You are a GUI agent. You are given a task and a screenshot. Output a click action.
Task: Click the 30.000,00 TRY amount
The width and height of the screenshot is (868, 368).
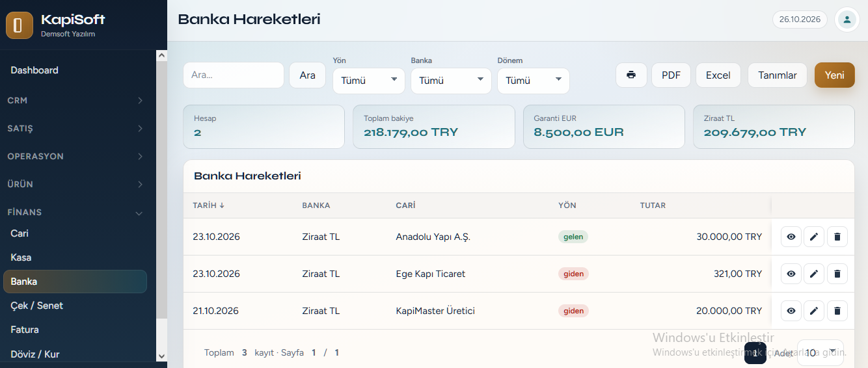point(729,237)
